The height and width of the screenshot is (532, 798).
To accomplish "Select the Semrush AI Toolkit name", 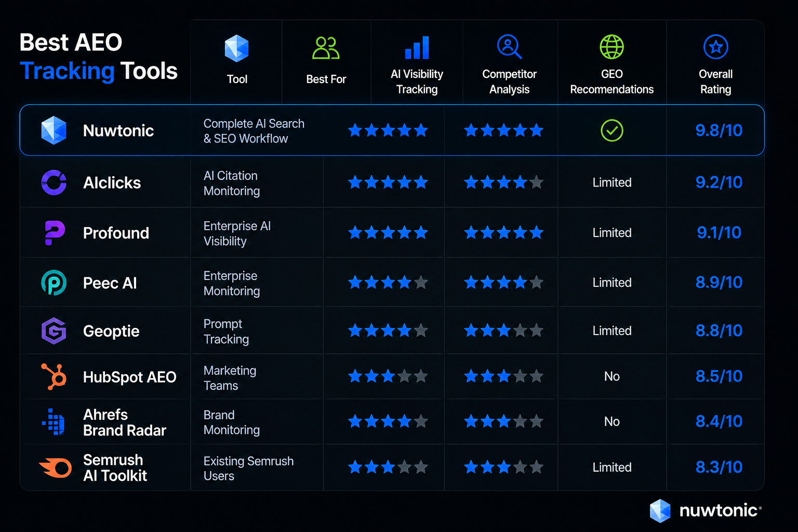I will pyautogui.click(x=115, y=468).
